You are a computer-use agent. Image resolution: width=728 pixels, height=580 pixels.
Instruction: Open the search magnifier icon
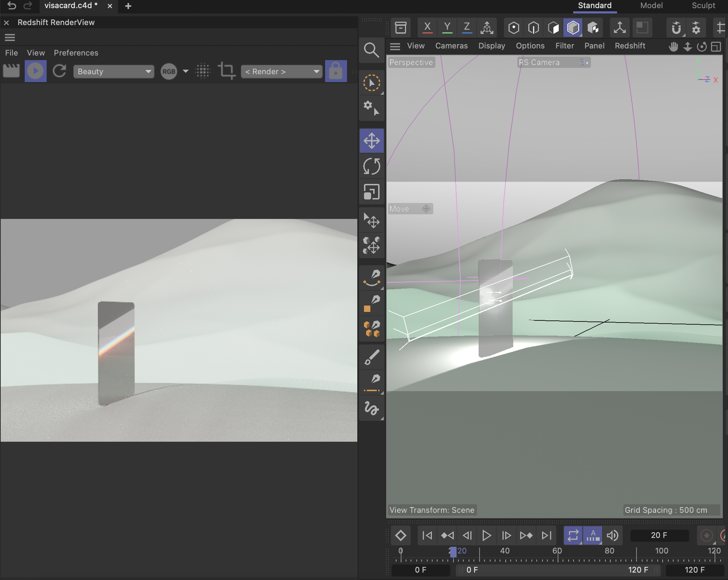(x=371, y=50)
